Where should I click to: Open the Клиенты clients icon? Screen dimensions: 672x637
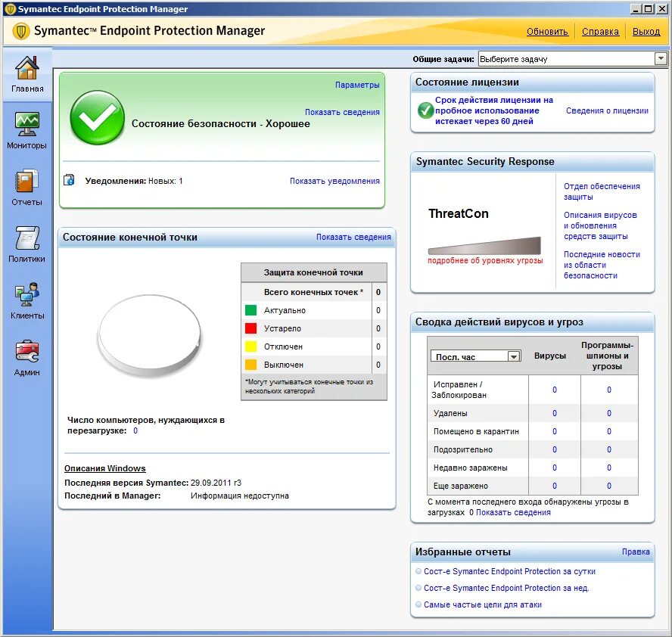pos(27,294)
